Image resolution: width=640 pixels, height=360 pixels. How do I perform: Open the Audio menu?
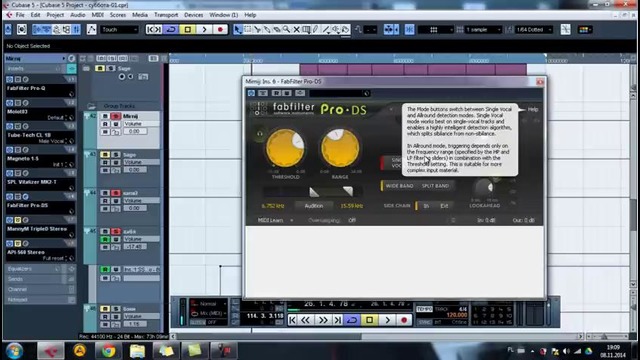click(x=78, y=15)
